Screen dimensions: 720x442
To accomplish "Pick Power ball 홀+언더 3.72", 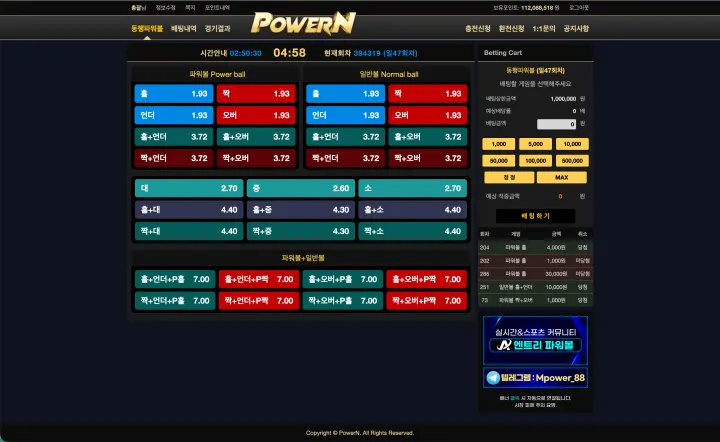I will click(x=174, y=137).
